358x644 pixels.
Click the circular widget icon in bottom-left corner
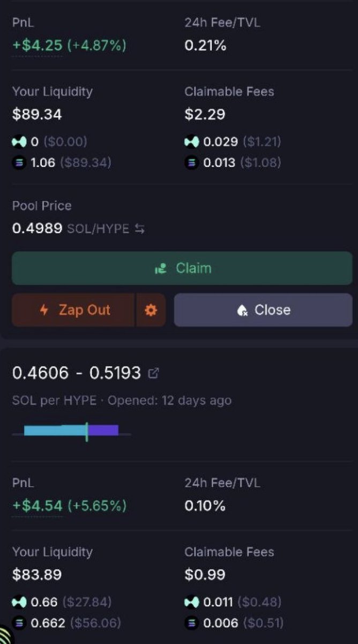[x=5, y=636]
